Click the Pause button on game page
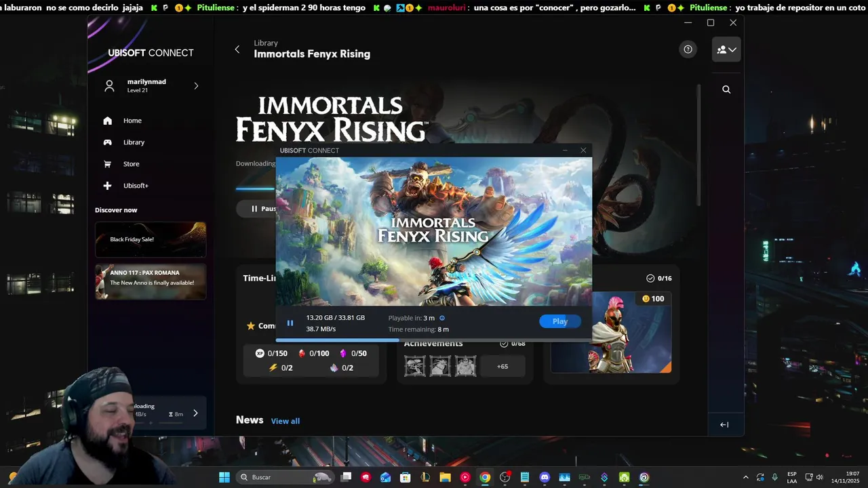The height and width of the screenshot is (488, 868). (x=256, y=209)
